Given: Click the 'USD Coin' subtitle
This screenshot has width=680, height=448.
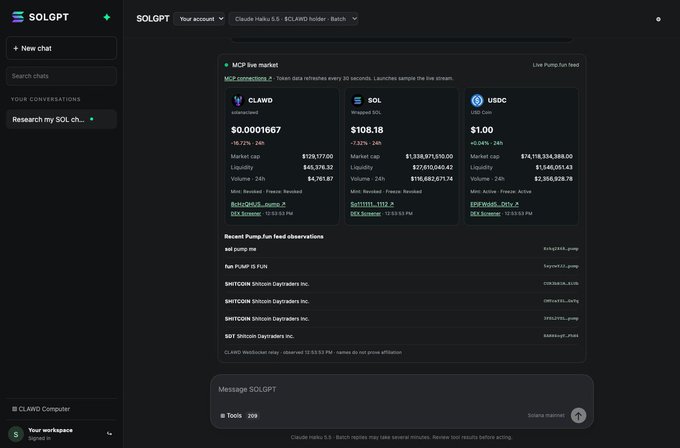Looking at the screenshot, I should [481, 112].
